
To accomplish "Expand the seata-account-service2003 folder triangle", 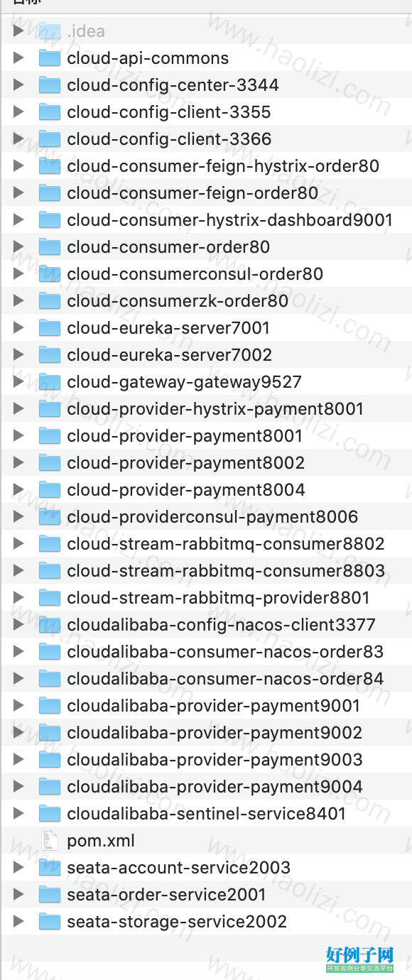I will pos(18,868).
